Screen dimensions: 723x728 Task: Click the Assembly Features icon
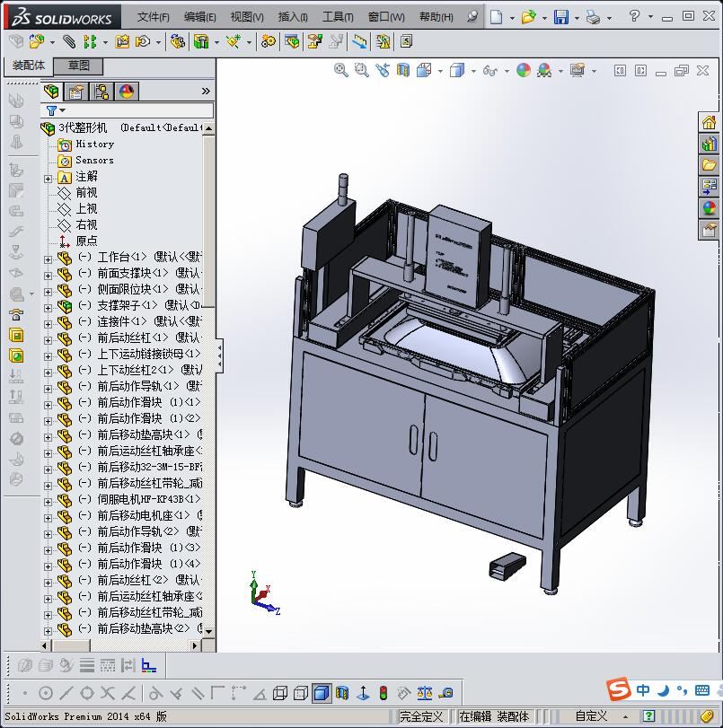(x=201, y=42)
